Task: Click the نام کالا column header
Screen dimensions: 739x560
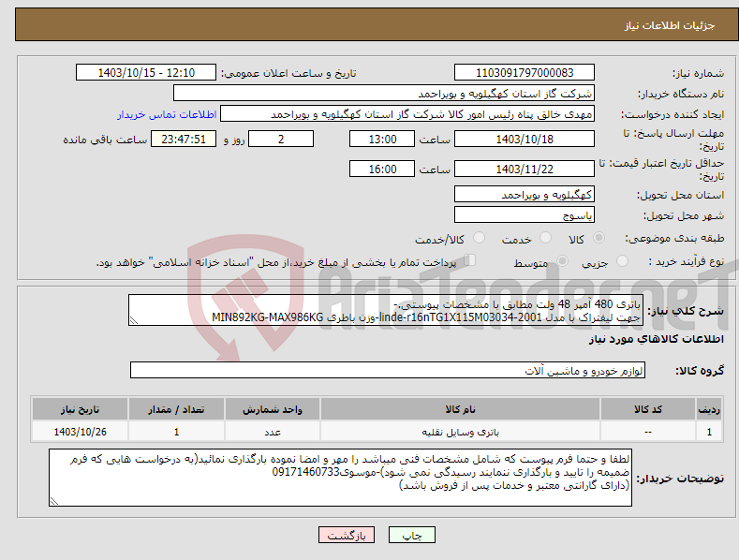Action: click(460, 409)
